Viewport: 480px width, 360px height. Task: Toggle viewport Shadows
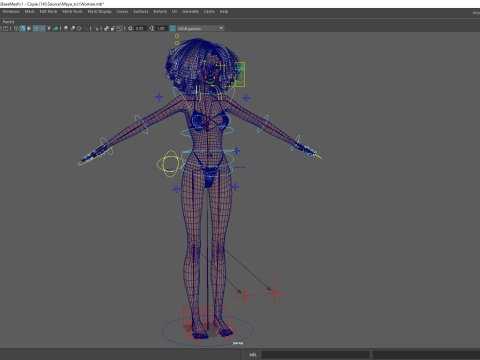click(x=56, y=28)
